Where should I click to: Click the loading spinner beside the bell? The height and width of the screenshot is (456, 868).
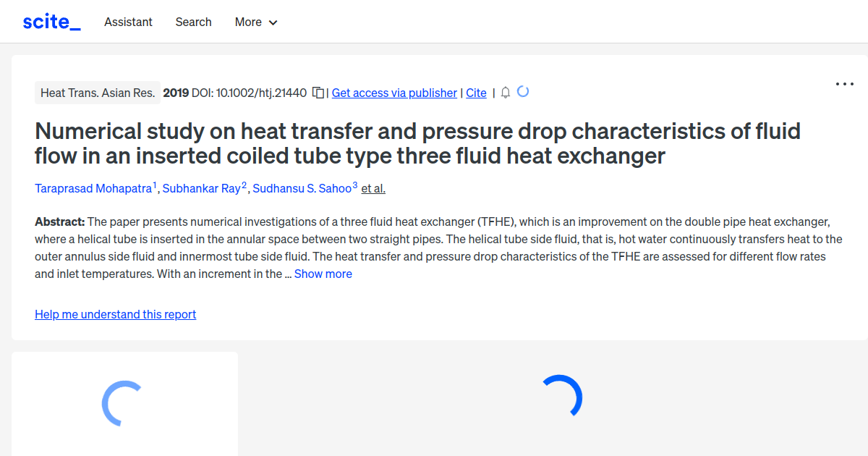523,92
